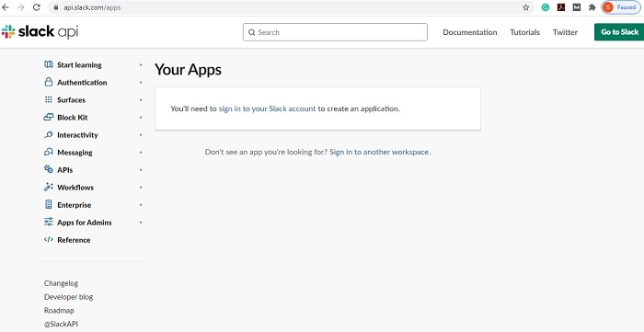
Task: Click the Surfaces grid icon
Action: pos(49,99)
